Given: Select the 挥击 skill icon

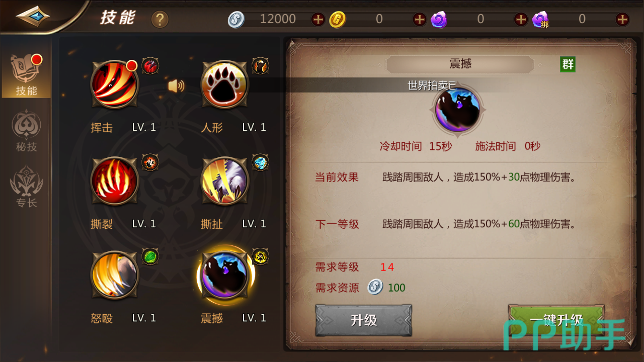Looking at the screenshot, I should [x=114, y=84].
